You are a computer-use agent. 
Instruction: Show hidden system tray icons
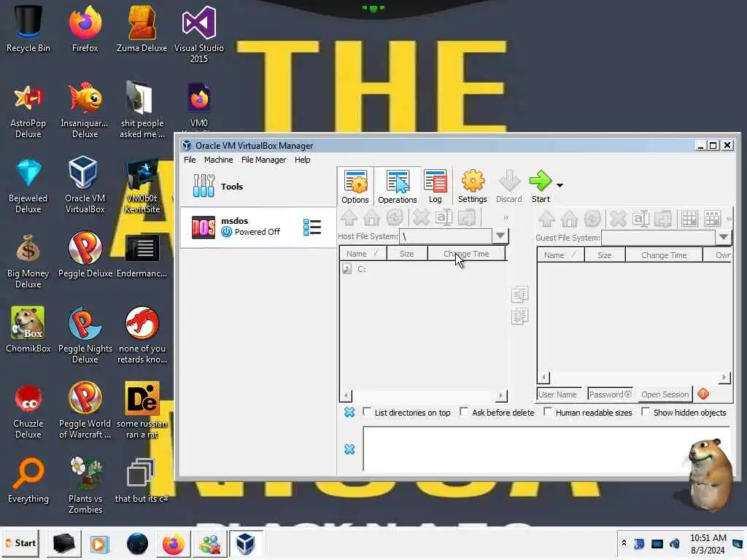(x=624, y=543)
